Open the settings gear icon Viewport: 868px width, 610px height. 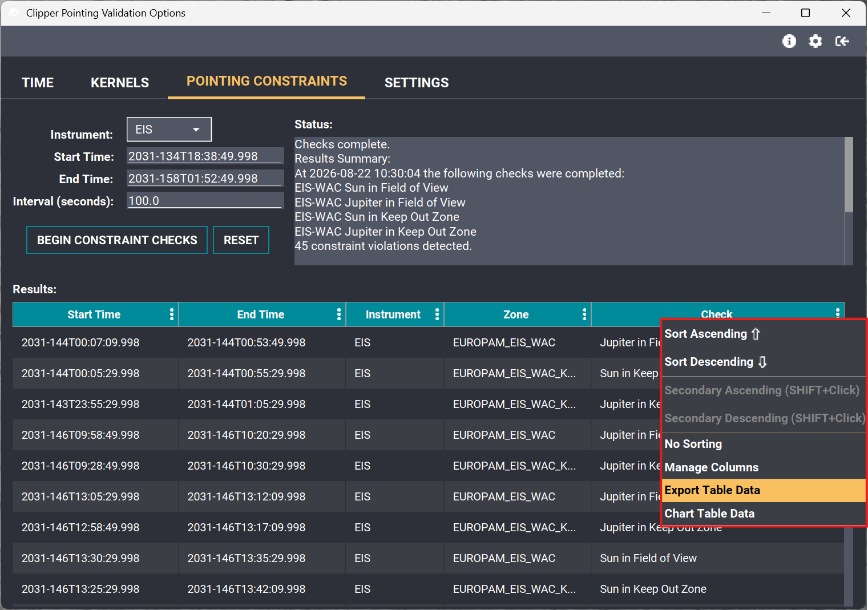click(x=815, y=41)
